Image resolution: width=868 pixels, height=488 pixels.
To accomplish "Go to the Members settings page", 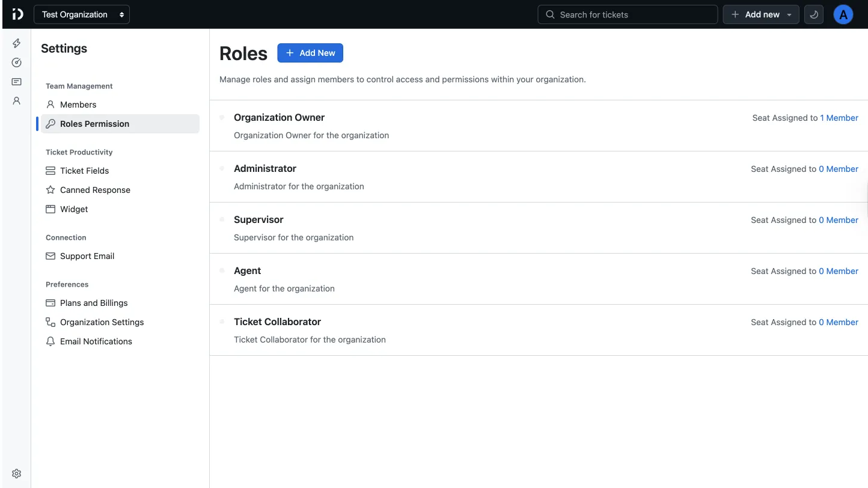I will tap(77, 104).
